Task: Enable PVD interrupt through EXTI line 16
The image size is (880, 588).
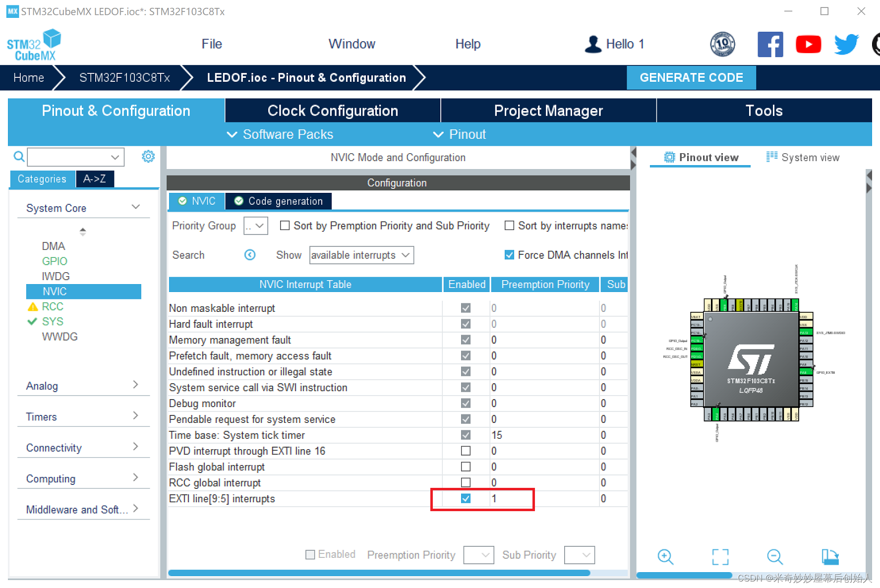Action: point(466,451)
